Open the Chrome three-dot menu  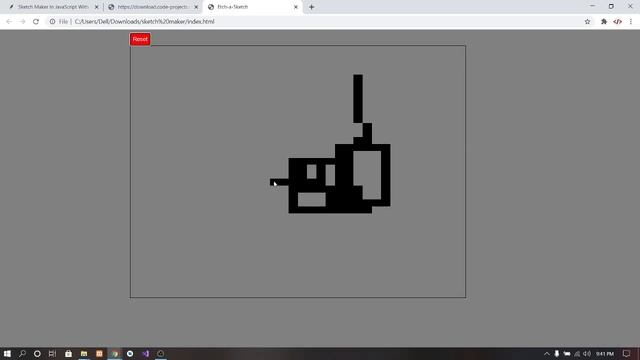(631, 22)
